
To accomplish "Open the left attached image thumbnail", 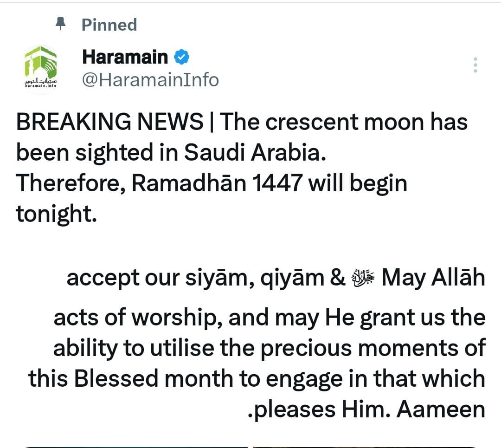I will [135, 446].
